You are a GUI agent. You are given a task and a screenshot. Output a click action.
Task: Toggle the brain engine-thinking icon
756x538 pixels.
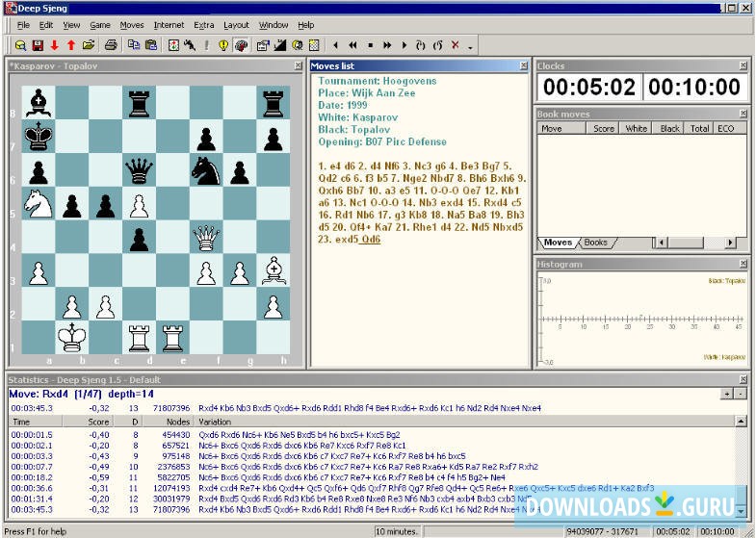[241, 44]
